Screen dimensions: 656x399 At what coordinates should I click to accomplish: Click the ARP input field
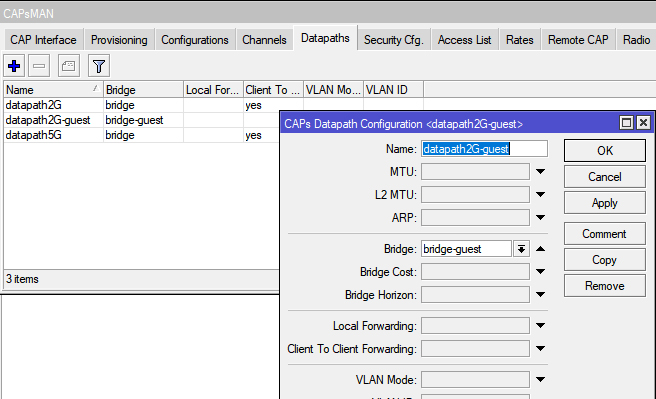[475, 217]
